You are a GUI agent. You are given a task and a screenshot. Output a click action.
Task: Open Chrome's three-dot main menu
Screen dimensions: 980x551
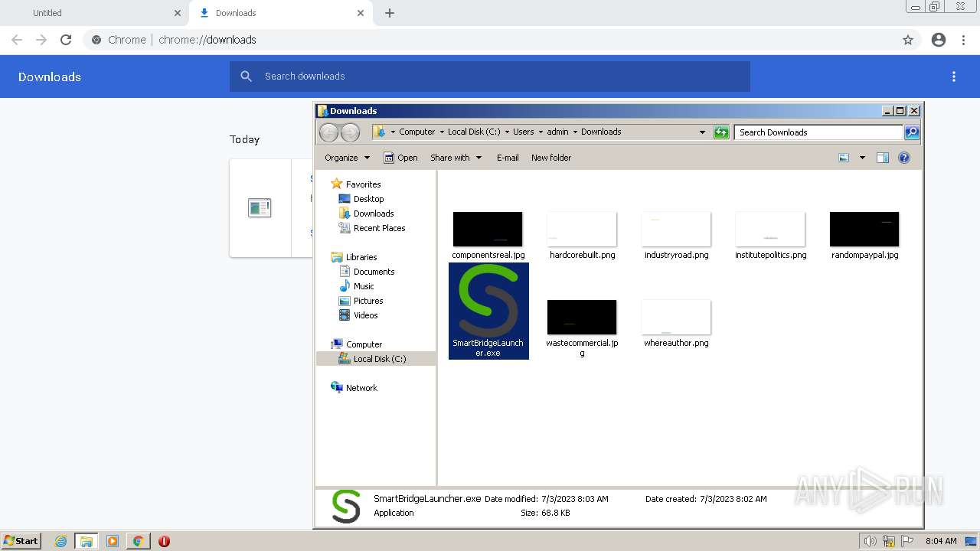tap(963, 40)
